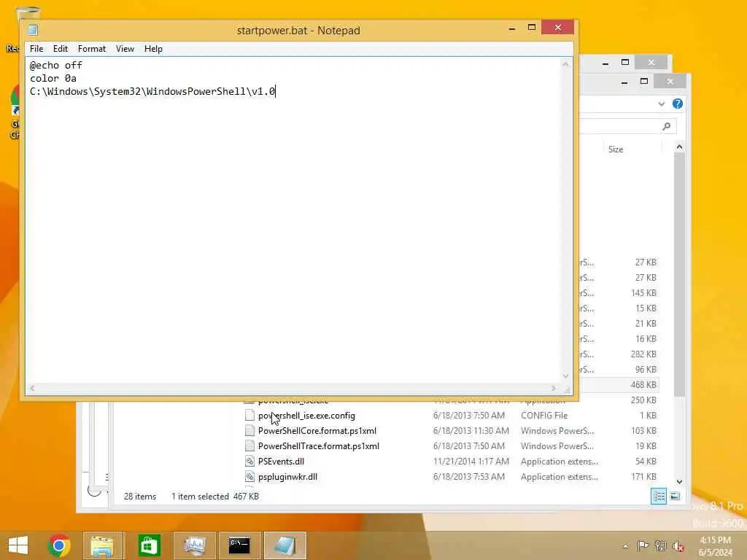Select PowerShellTrace.format.ps1xml file
Screen dimensions: 747x560
319,446
